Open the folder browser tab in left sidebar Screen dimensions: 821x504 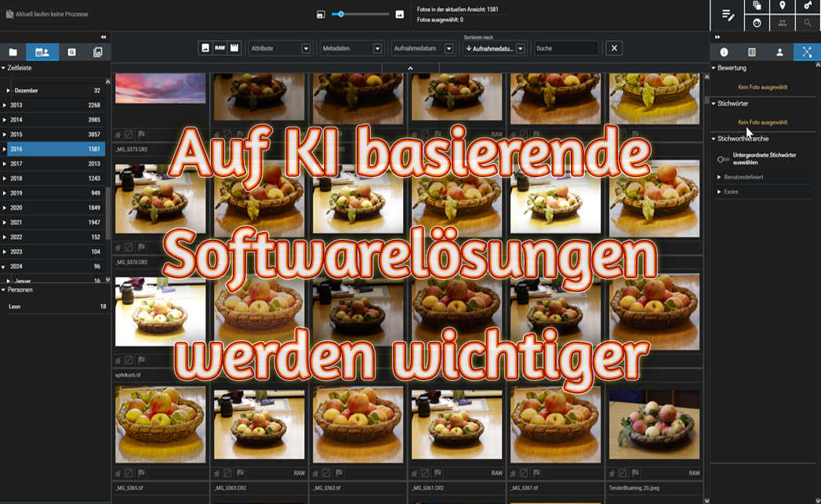[x=13, y=53]
